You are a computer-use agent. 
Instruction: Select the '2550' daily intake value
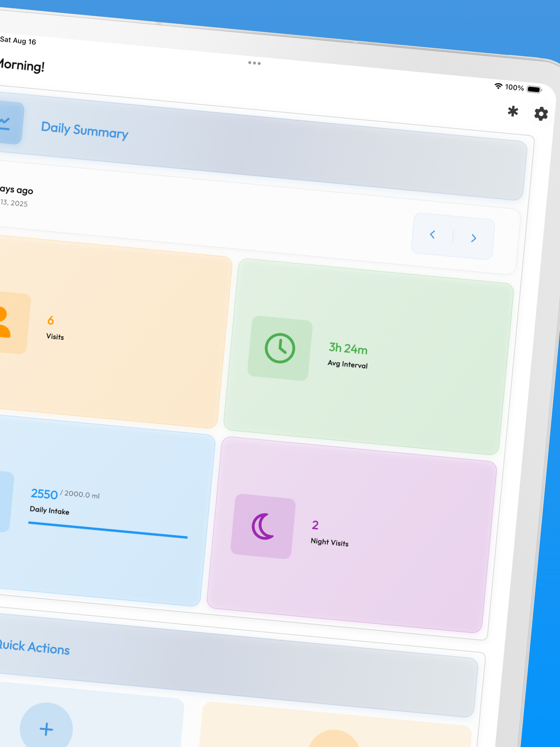click(44, 494)
